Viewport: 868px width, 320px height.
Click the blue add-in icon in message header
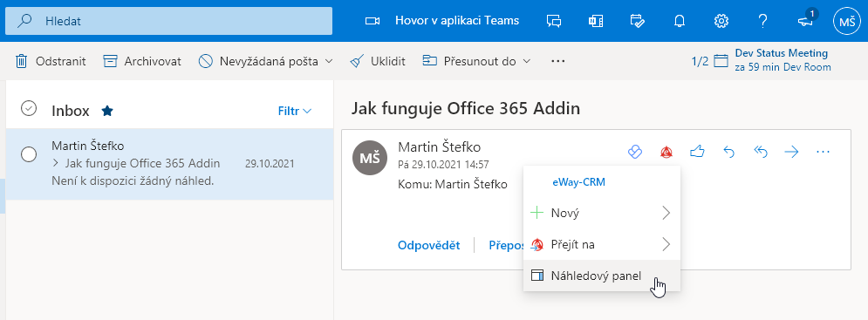pyautogui.click(x=635, y=151)
